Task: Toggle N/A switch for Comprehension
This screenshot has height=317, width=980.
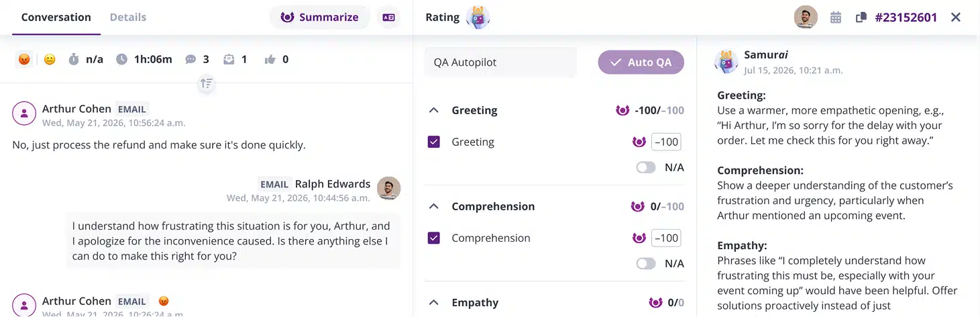Action: 646,263
